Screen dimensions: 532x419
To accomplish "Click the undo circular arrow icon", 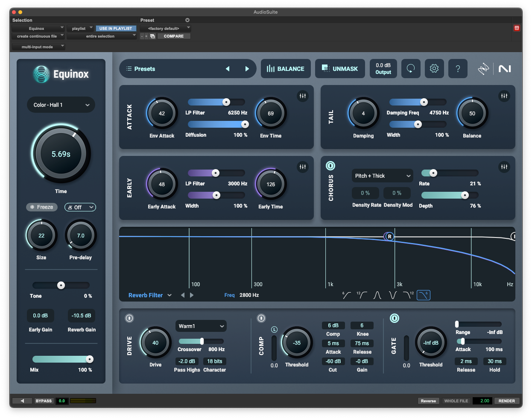I will 411,69.
